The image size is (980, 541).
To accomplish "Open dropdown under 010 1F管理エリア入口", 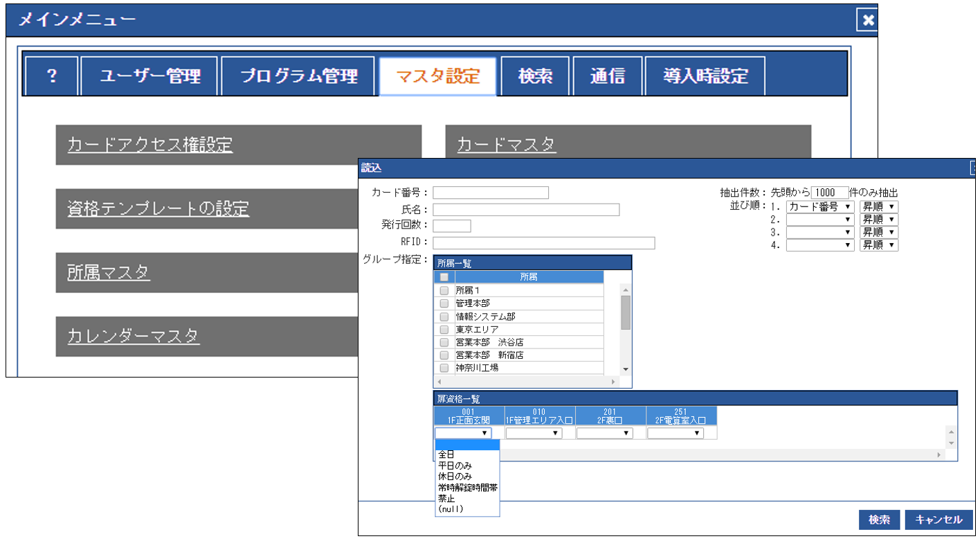I will [534, 434].
